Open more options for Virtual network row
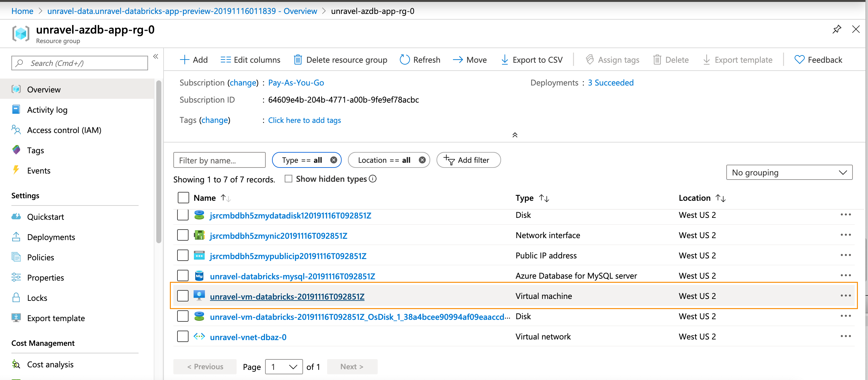The width and height of the screenshot is (868, 380). coord(846,336)
